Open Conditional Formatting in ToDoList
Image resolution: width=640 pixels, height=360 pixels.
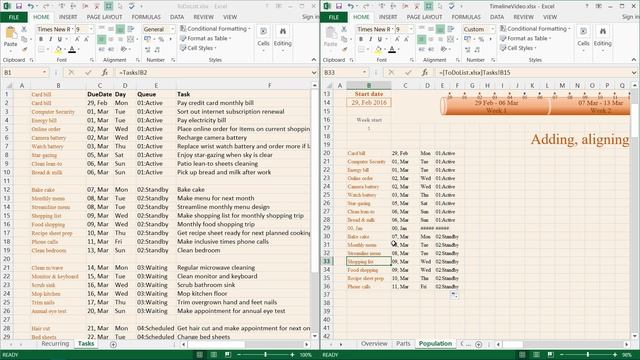pyautogui.click(x=215, y=29)
